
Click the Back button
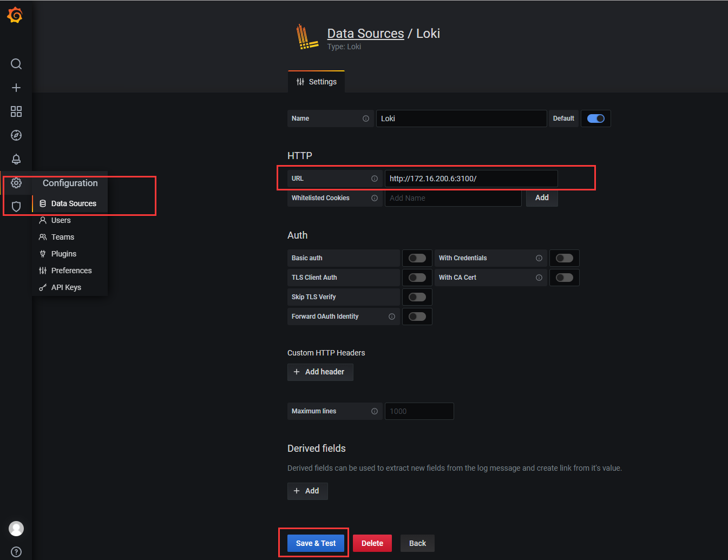(417, 543)
